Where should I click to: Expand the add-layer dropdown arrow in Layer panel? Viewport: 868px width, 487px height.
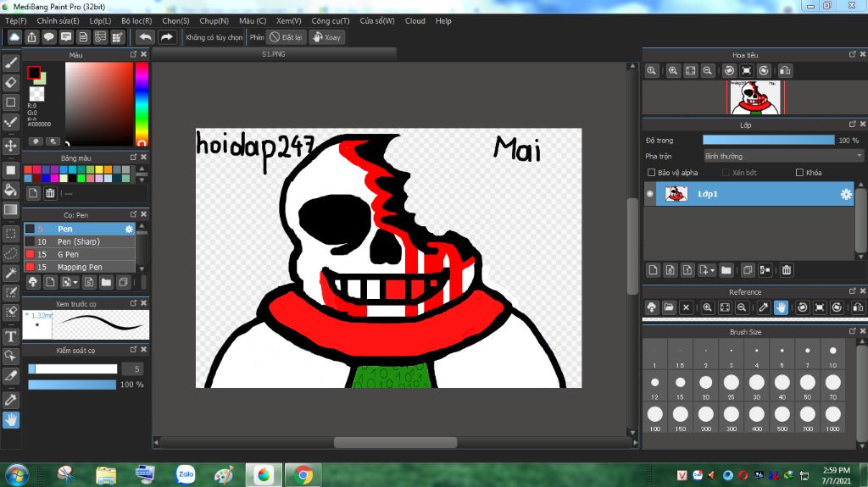[712, 271]
